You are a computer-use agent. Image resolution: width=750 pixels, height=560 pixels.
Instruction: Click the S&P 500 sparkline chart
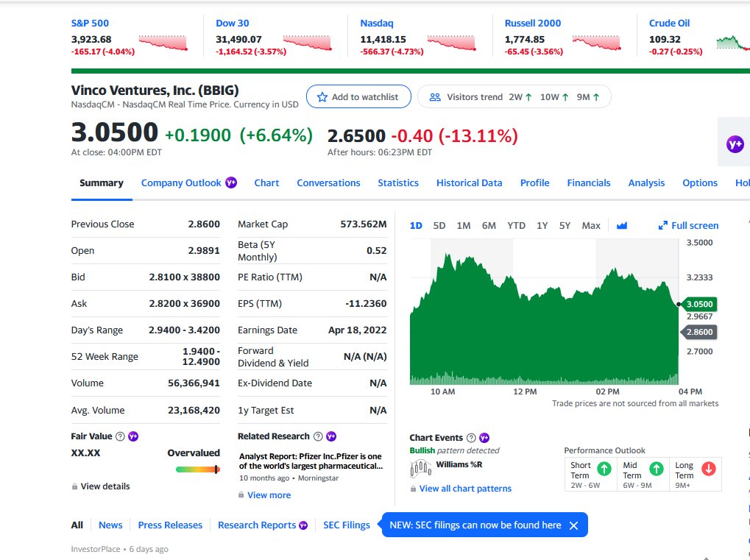[163, 43]
